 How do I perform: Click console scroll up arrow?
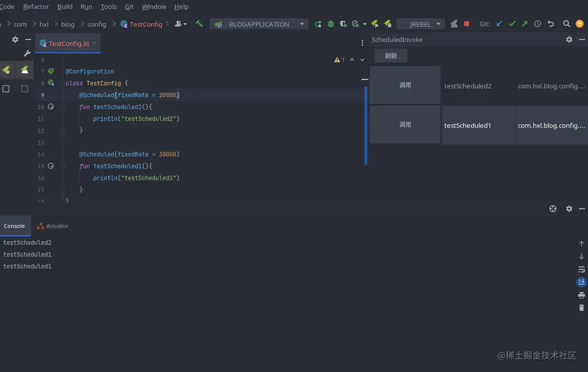(x=581, y=244)
